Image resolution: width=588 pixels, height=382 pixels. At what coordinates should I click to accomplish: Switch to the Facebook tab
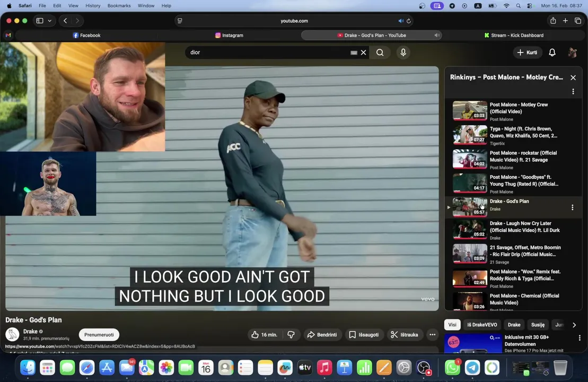point(86,35)
